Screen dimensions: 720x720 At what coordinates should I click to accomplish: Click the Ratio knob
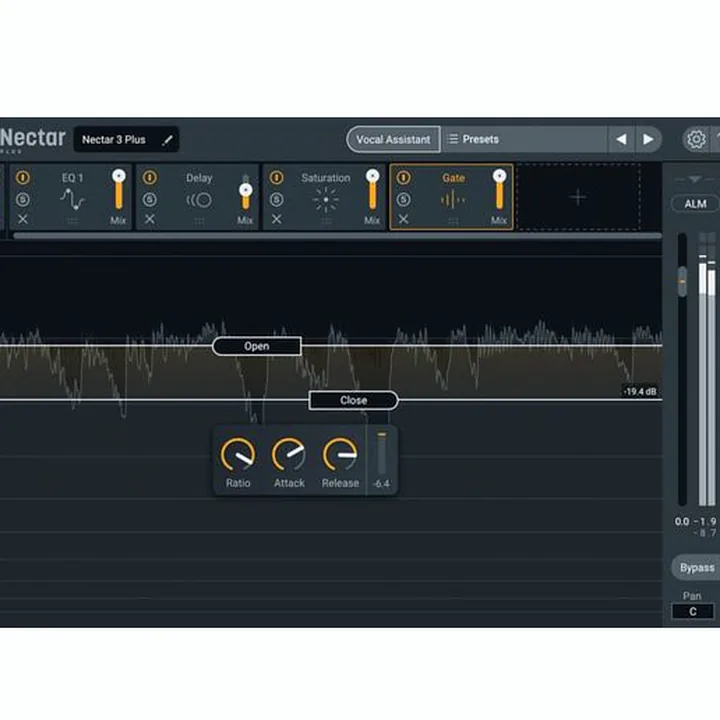pos(238,455)
